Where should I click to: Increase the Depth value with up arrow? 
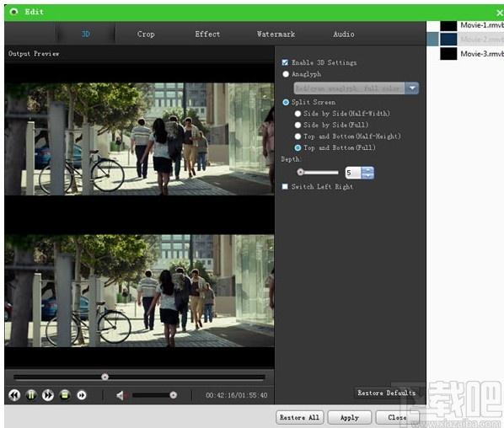[367, 169]
